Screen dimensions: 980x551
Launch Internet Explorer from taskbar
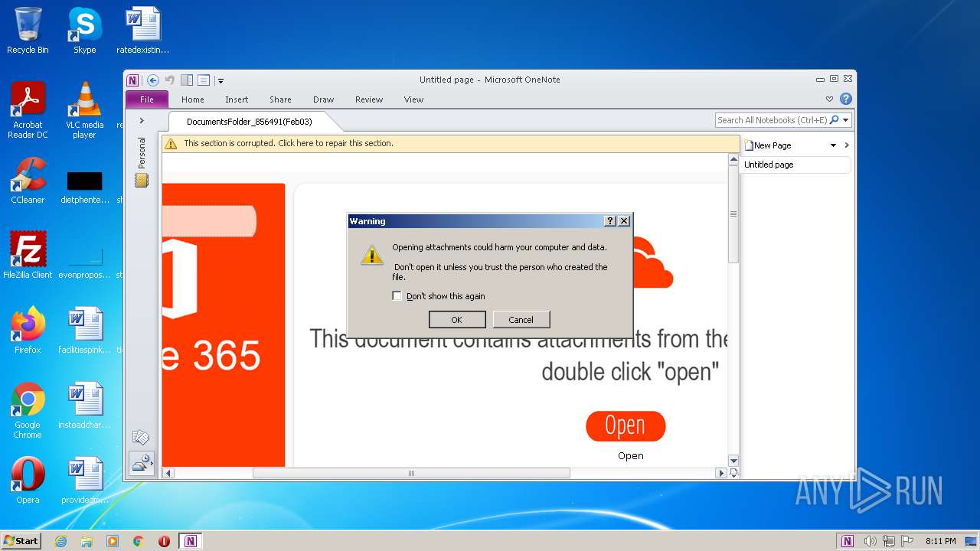(x=60, y=541)
